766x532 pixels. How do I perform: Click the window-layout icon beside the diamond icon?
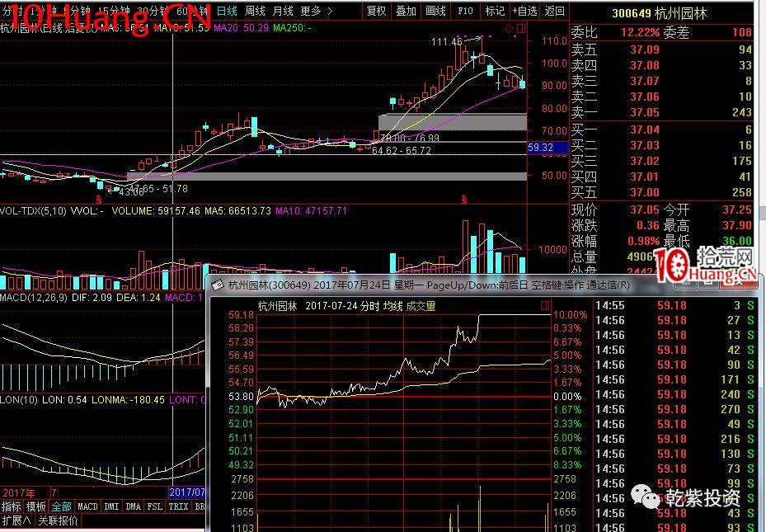[x=521, y=28]
